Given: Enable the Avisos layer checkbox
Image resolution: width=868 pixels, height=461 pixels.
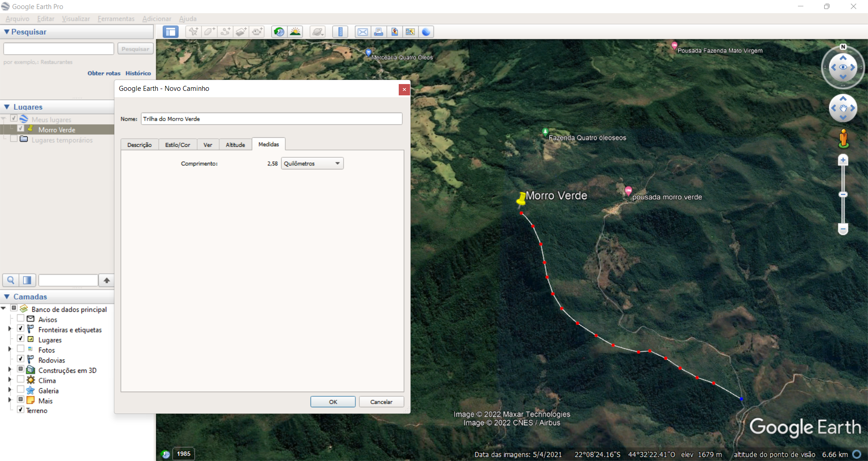Looking at the screenshot, I should tap(20, 319).
